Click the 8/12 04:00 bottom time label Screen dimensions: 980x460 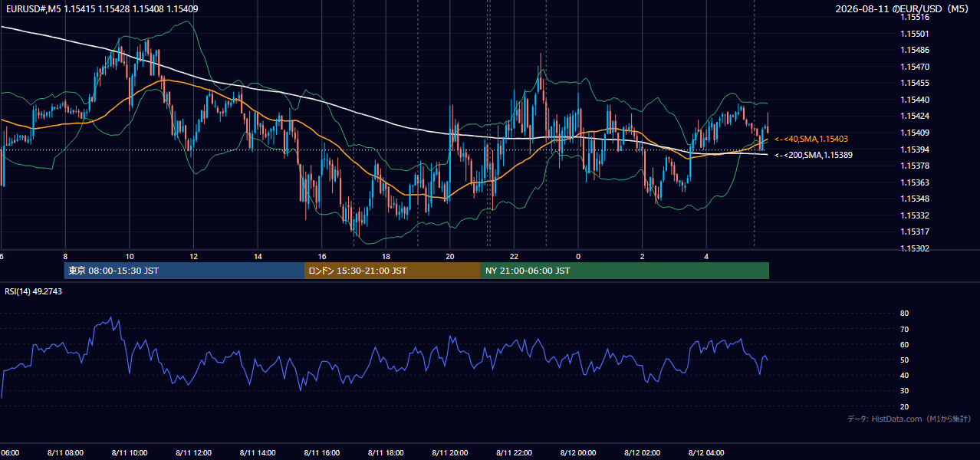point(707,453)
